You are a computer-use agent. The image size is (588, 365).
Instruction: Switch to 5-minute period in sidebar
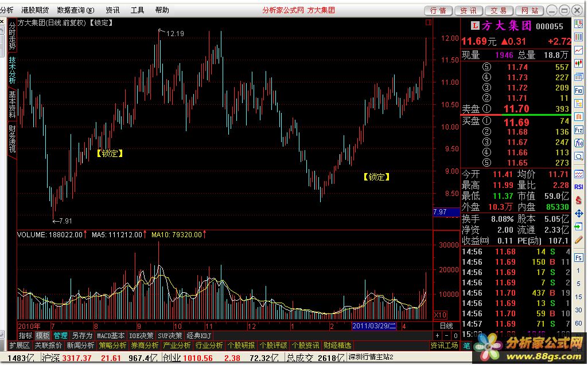click(579, 284)
